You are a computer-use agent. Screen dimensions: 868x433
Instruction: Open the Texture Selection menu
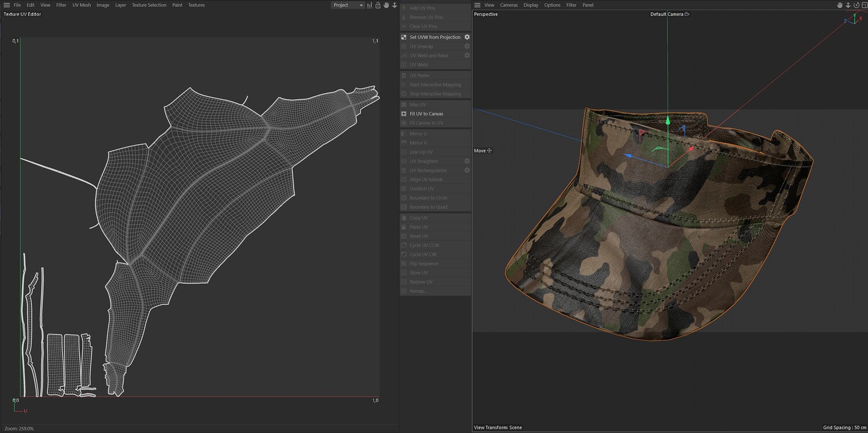pyautogui.click(x=149, y=5)
